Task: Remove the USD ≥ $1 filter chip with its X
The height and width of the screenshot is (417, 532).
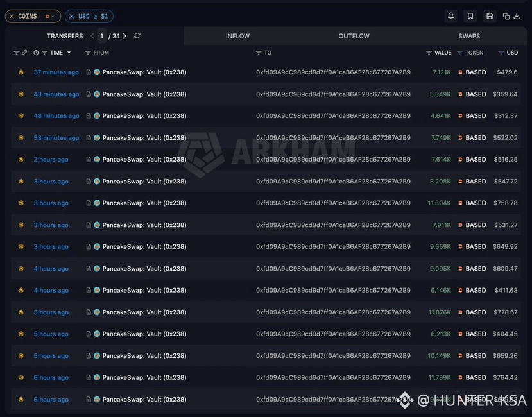Action: click(x=72, y=16)
